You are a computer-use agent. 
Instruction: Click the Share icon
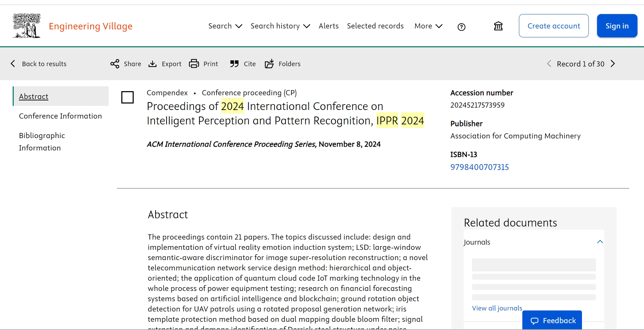[115, 64]
